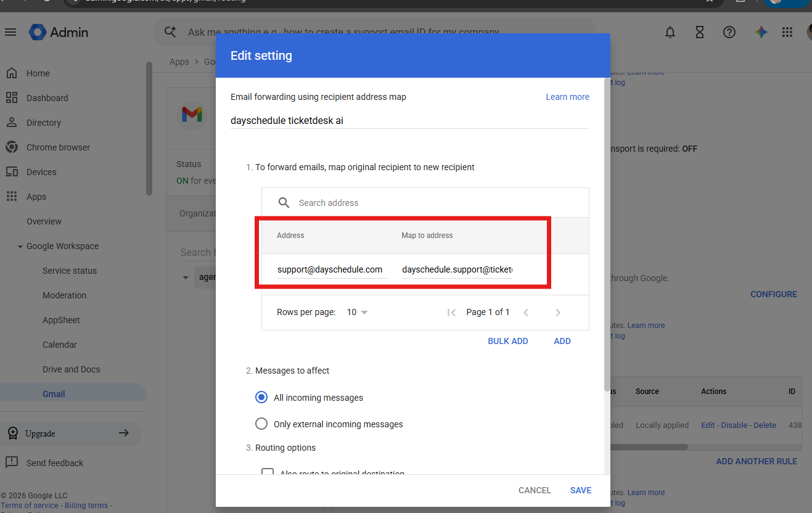Focus the Search address field

(x=425, y=203)
